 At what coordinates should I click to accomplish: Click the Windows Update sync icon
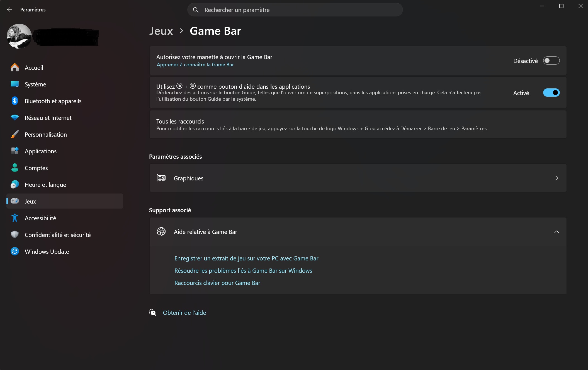(15, 251)
